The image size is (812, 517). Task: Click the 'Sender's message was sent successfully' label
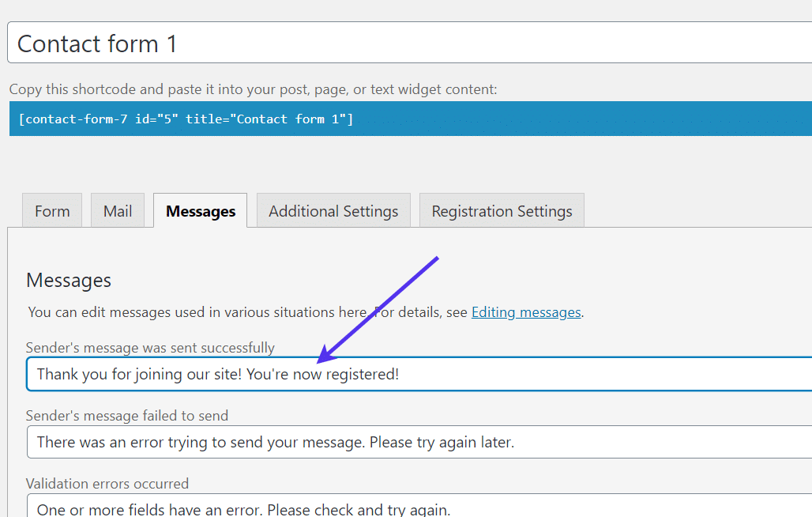[150, 347]
